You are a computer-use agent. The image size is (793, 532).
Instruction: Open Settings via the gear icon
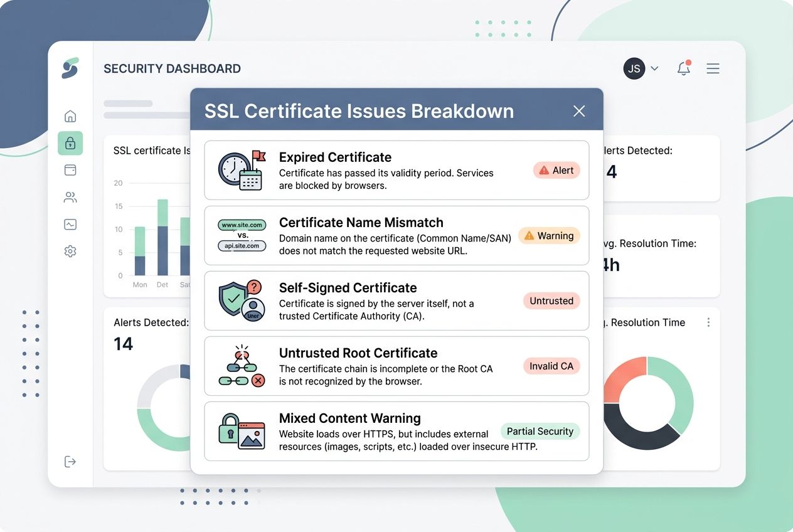[x=70, y=250]
